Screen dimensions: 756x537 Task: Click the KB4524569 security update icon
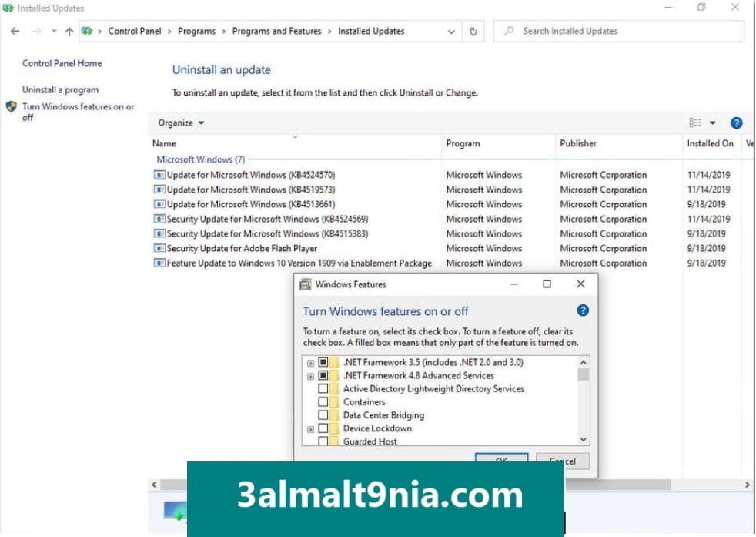pyautogui.click(x=159, y=219)
